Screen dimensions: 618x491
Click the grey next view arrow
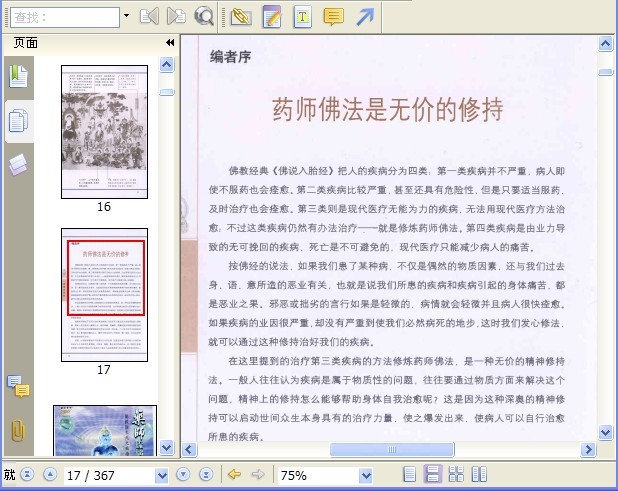pyautogui.click(x=258, y=474)
